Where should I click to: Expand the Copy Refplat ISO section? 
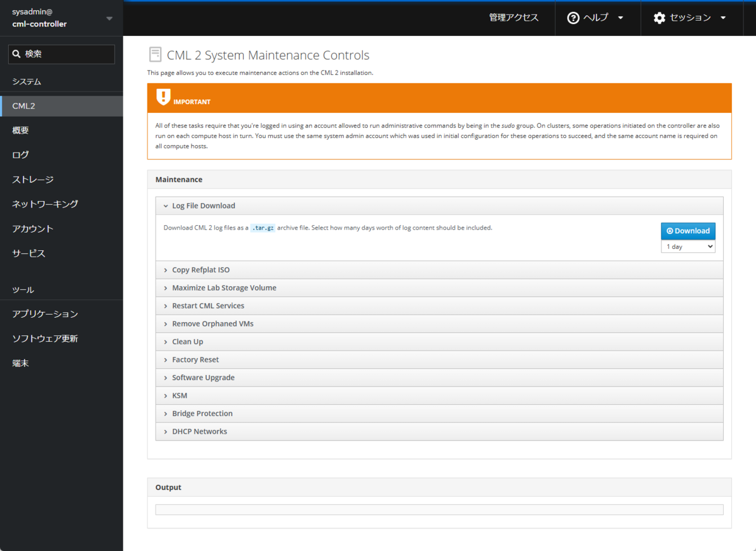tap(439, 270)
